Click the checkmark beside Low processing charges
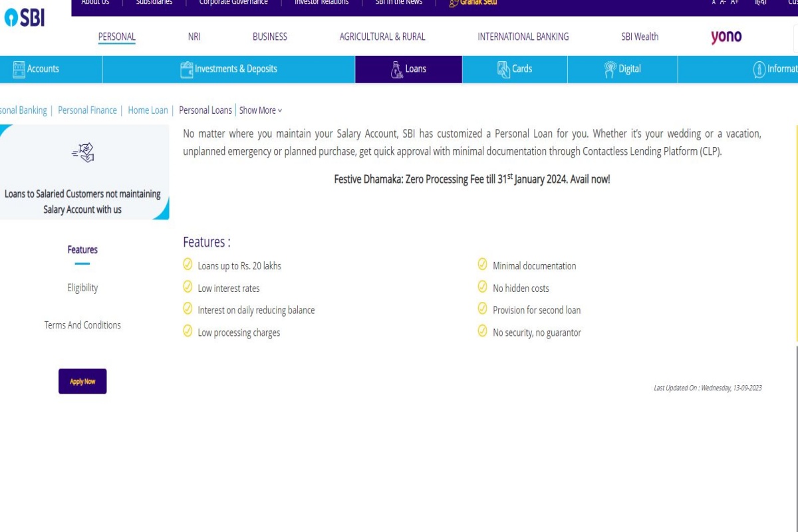 click(188, 331)
